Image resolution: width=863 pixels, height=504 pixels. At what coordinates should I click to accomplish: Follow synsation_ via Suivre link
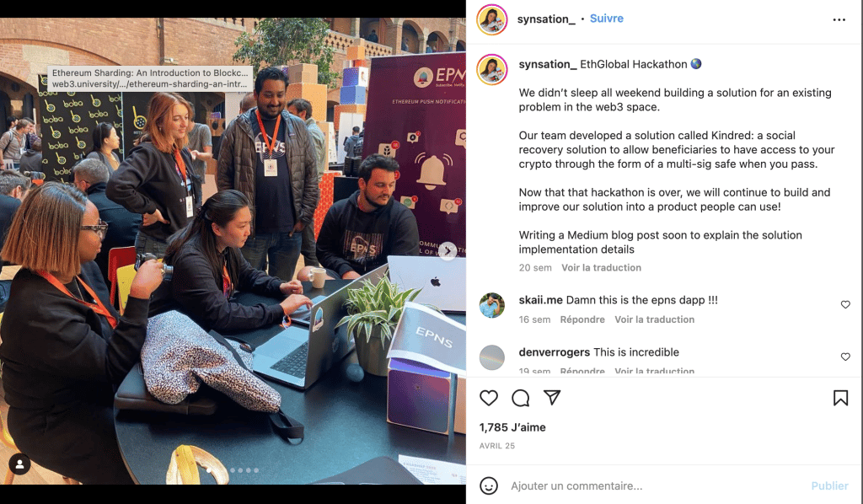click(607, 19)
